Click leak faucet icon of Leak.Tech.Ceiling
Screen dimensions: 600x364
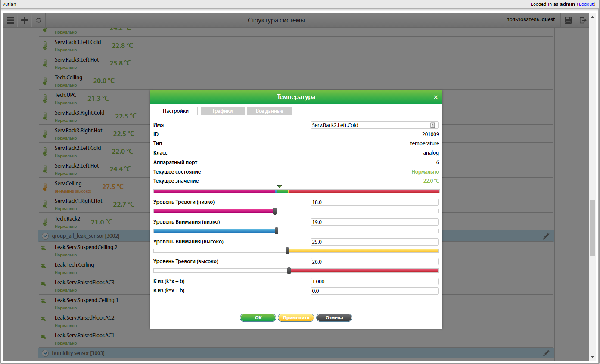pyautogui.click(x=43, y=266)
